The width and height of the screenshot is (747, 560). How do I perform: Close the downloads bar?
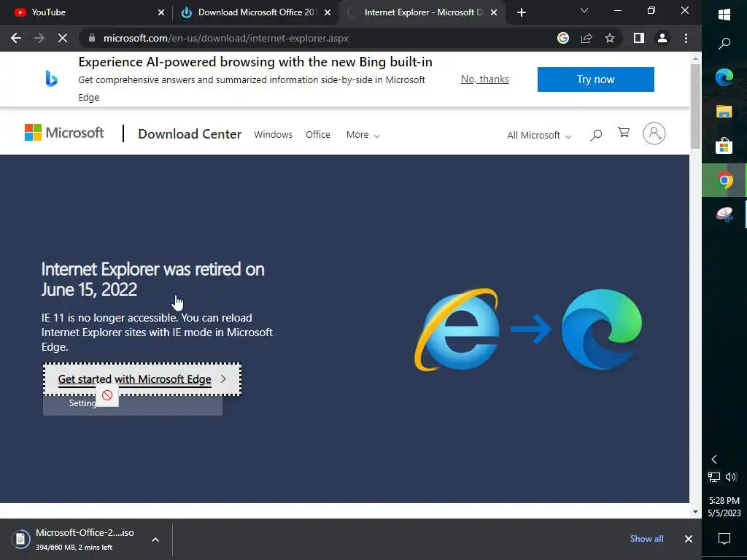(x=689, y=539)
